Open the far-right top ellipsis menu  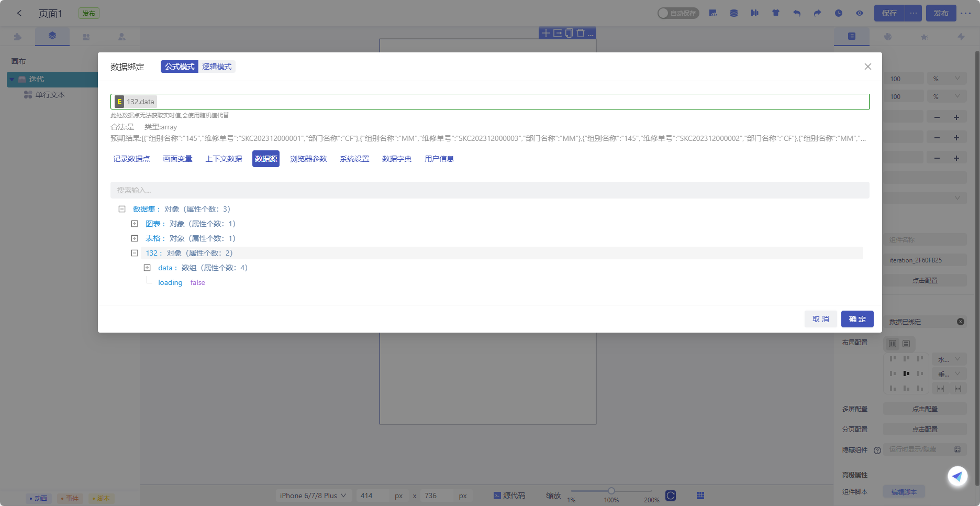pos(966,13)
